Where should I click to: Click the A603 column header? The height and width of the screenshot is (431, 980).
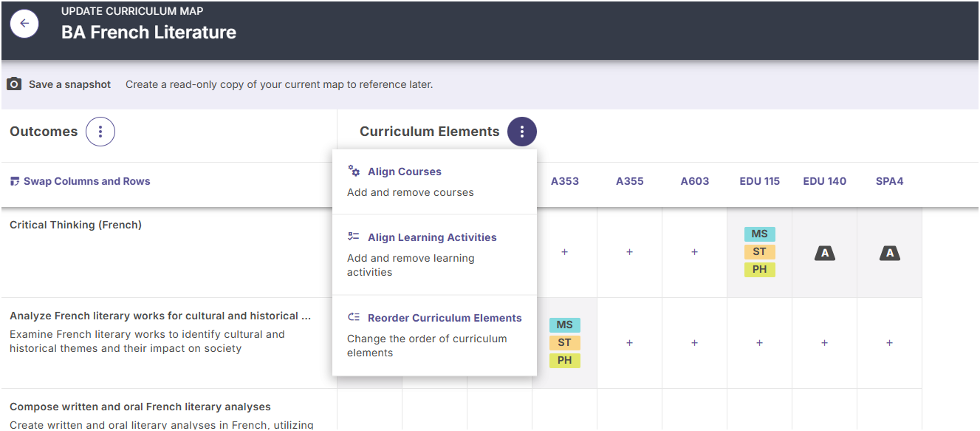point(695,181)
